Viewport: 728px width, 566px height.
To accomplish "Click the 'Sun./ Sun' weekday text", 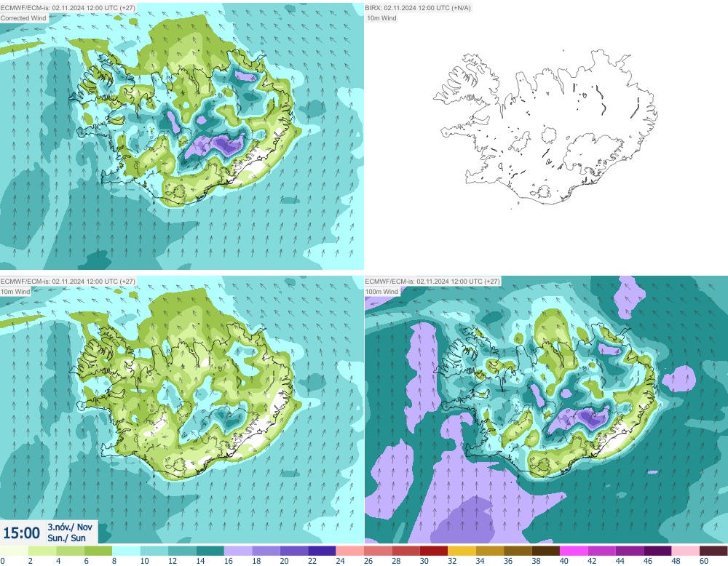I will (66, 538).
